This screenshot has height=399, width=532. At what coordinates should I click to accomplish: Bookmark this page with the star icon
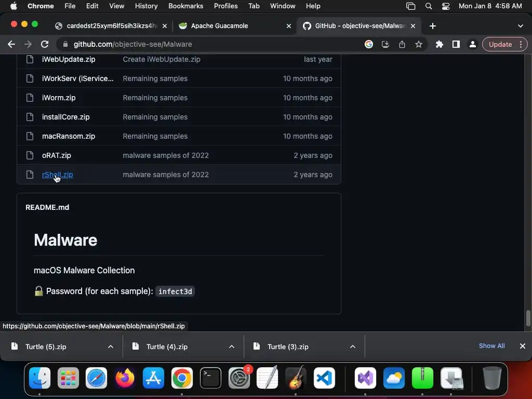coord(419,45)
